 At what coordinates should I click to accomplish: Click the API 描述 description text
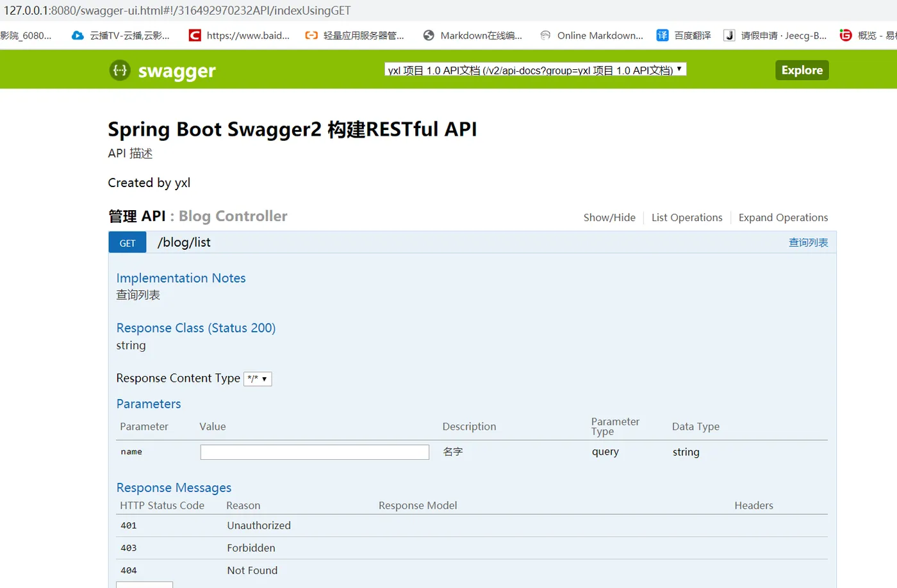click(x=130, y=153)
